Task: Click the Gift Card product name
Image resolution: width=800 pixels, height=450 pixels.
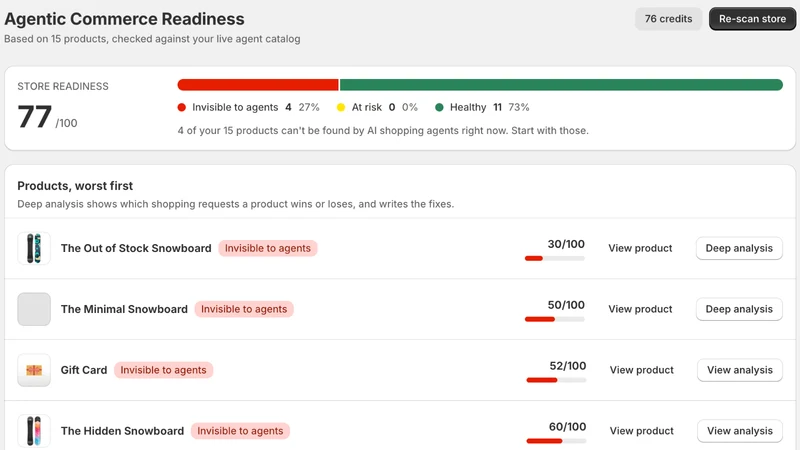Action: click(x=84, y=370)
